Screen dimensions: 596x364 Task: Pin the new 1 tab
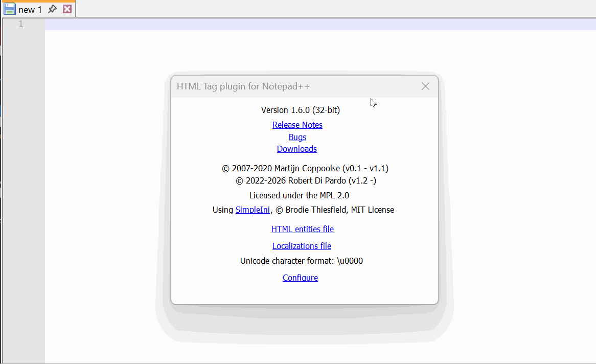click(53, 9)
